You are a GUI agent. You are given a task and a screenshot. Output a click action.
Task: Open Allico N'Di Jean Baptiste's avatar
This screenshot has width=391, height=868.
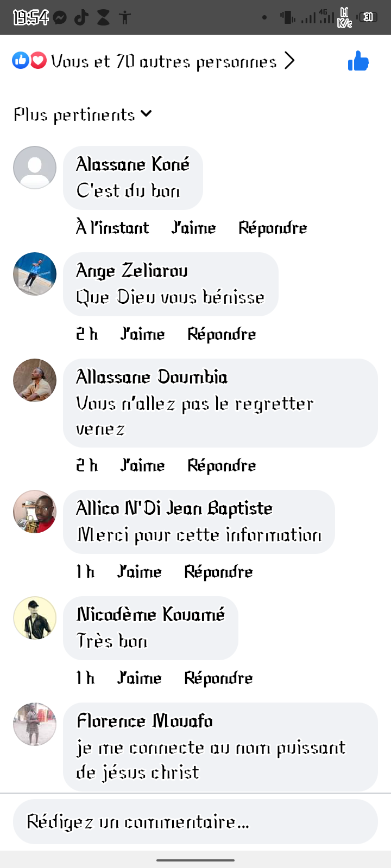click(35, 512)
